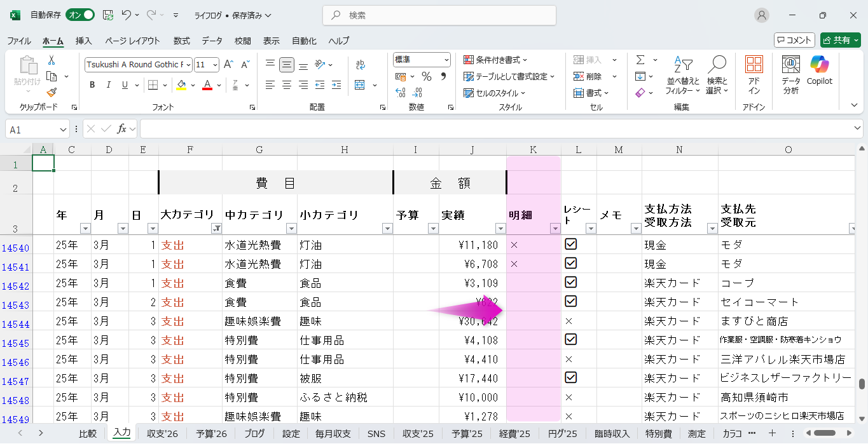
Task: Open the number format 標準 dropdown
Action: tap(446, 60)
